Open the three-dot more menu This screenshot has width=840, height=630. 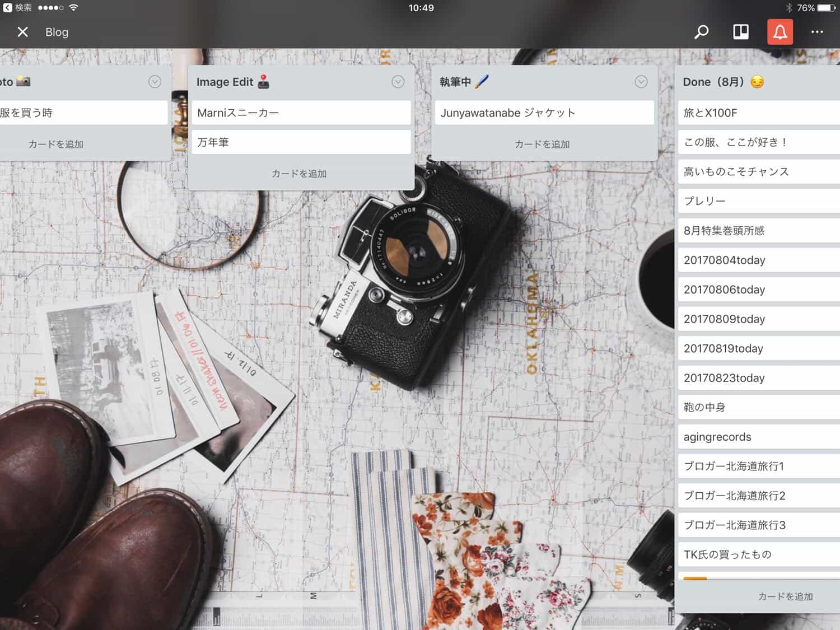point(817,32)
